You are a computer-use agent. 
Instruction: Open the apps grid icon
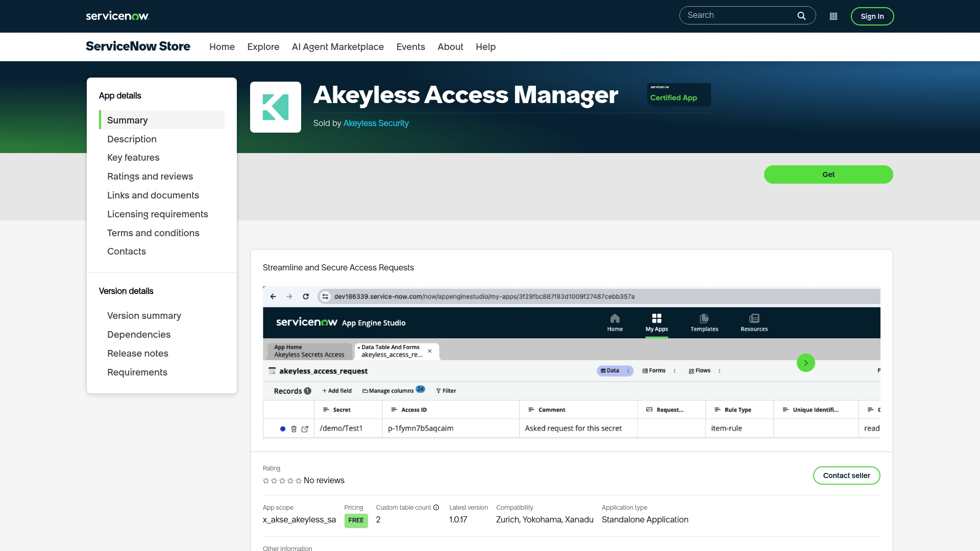834,16
